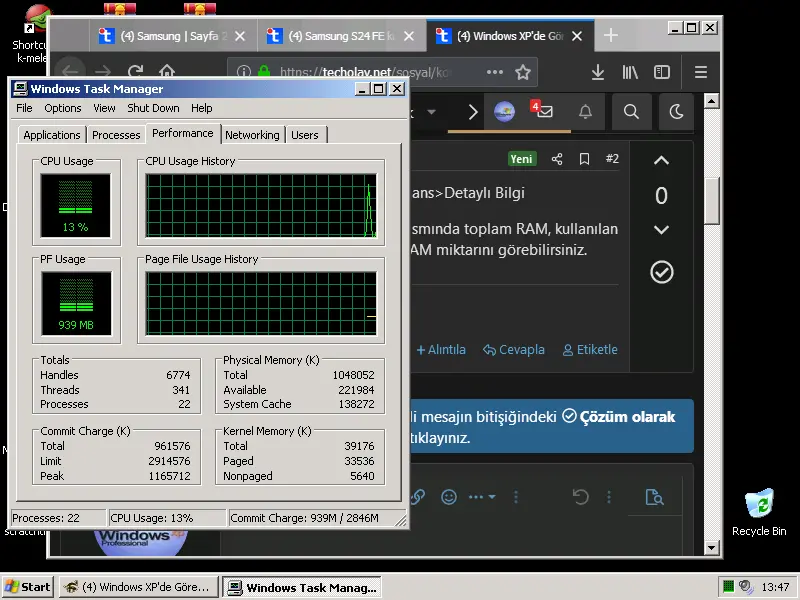Toggle dark mode moon icon
800x600 pixels.
[676, 111]
